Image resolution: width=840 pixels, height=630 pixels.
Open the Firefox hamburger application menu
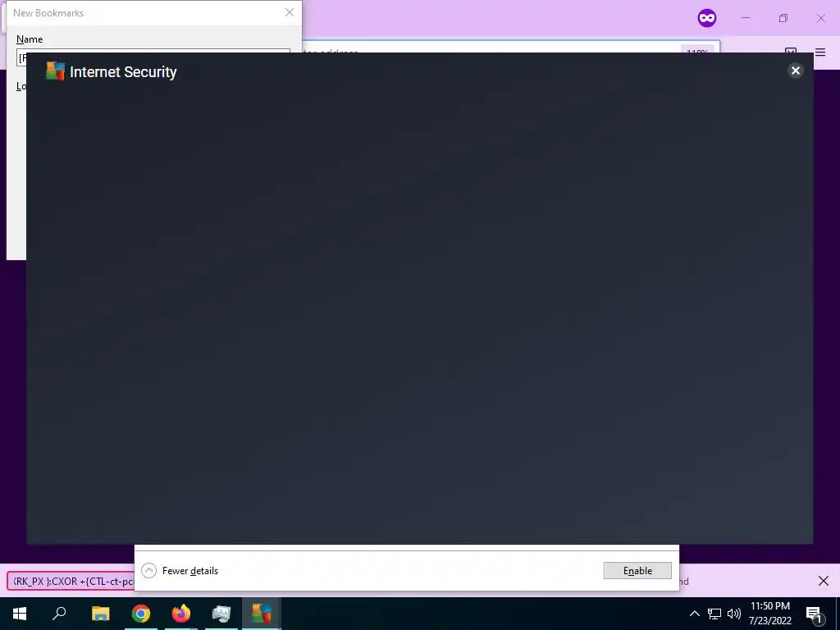(x=820, y=52)
